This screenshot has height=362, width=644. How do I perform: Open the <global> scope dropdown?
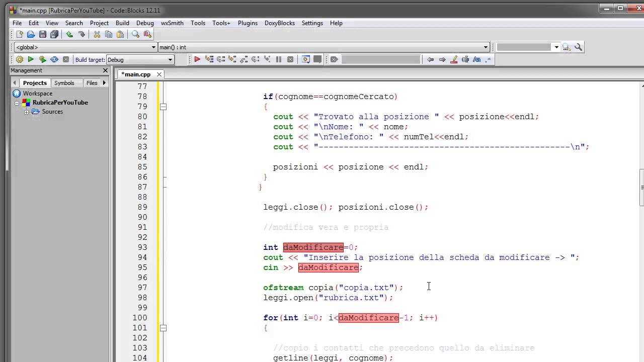(x=86, y=47)
